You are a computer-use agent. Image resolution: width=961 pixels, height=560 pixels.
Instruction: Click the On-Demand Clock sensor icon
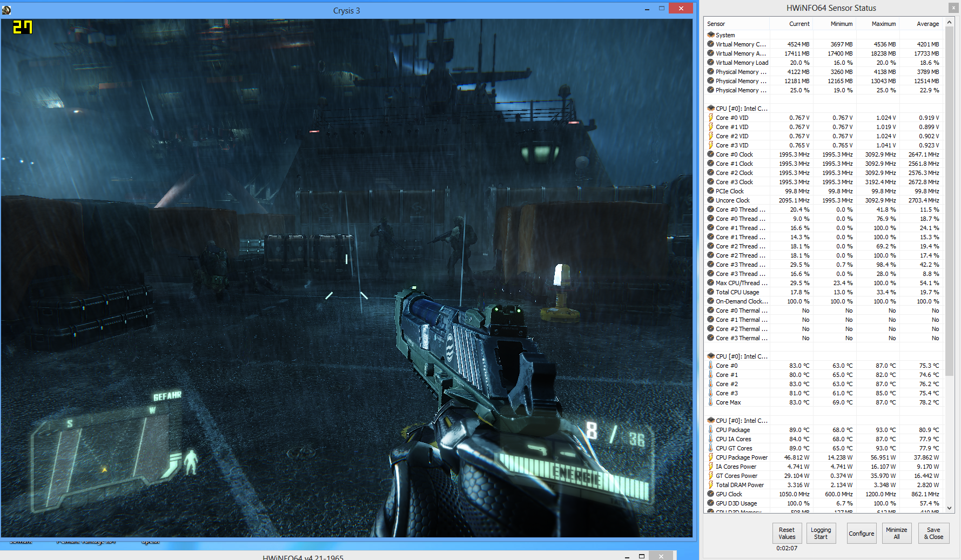[711, 301]
